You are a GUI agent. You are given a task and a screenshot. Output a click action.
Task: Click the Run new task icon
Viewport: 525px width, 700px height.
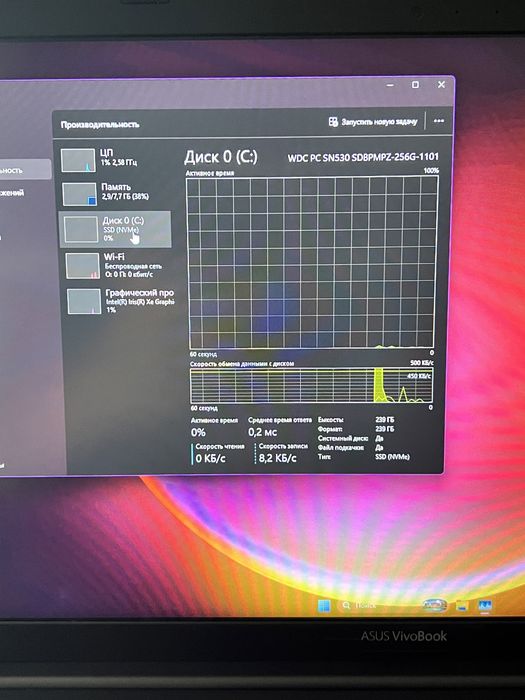click(333, 122)
